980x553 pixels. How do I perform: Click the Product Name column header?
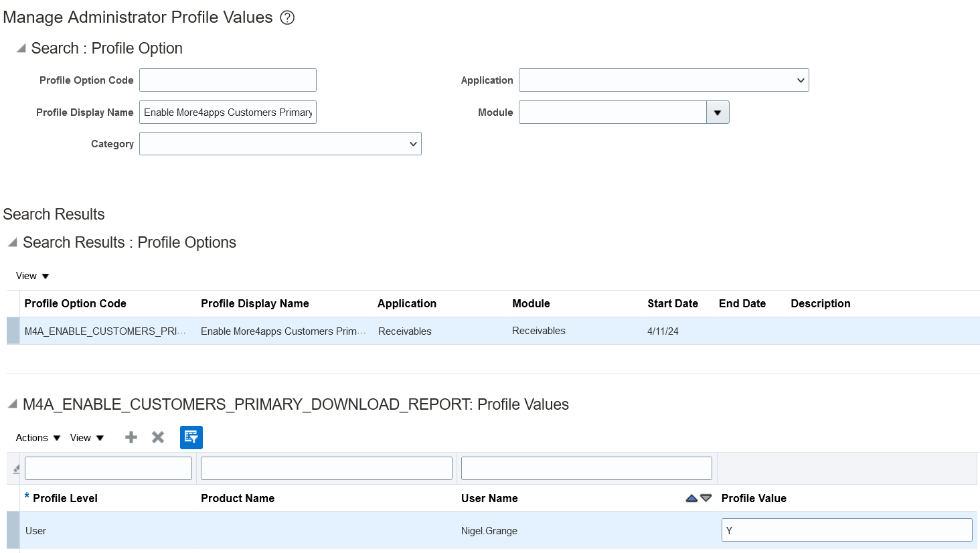[x=238, y=498]
